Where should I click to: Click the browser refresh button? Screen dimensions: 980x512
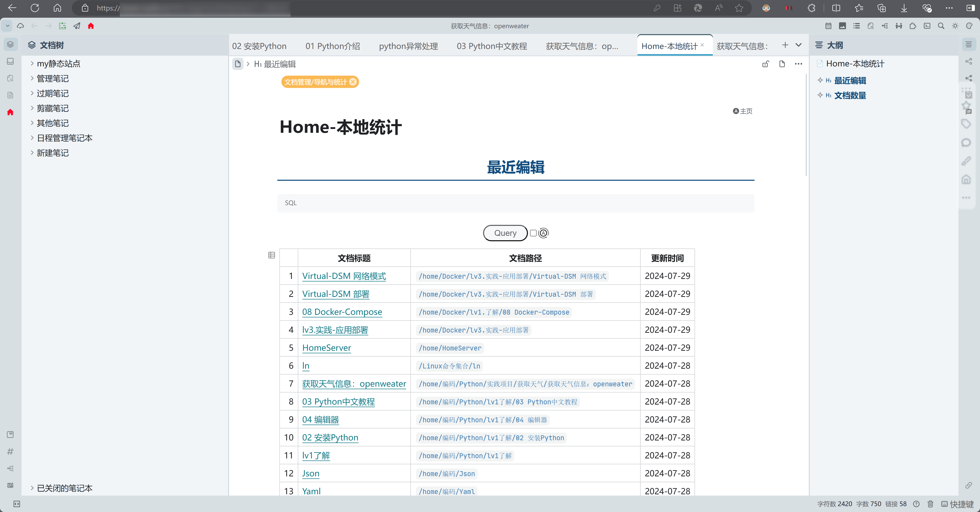point(35,8)
